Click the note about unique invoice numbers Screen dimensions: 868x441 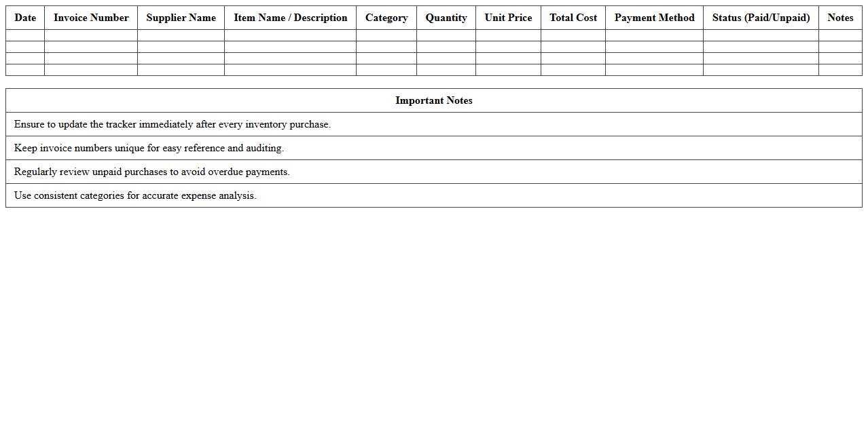(x=149, y=148)
